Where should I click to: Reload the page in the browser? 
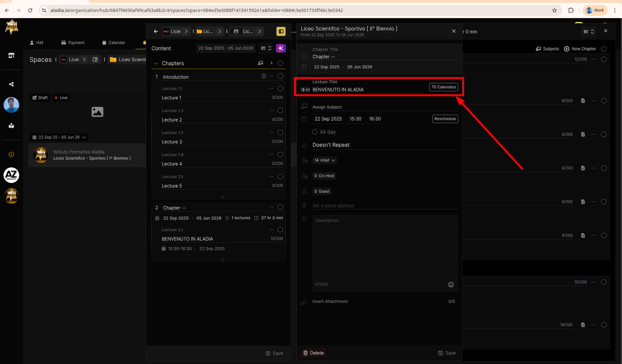pyautogui.click(x=30, y=10)
